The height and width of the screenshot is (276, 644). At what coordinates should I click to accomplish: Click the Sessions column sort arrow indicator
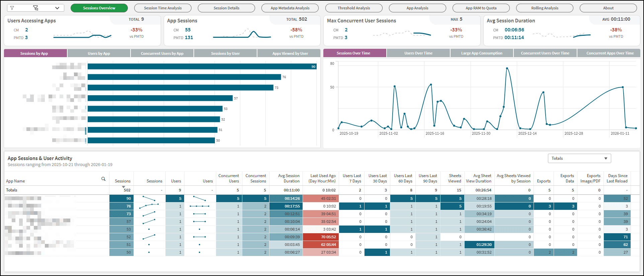[124, 187]
